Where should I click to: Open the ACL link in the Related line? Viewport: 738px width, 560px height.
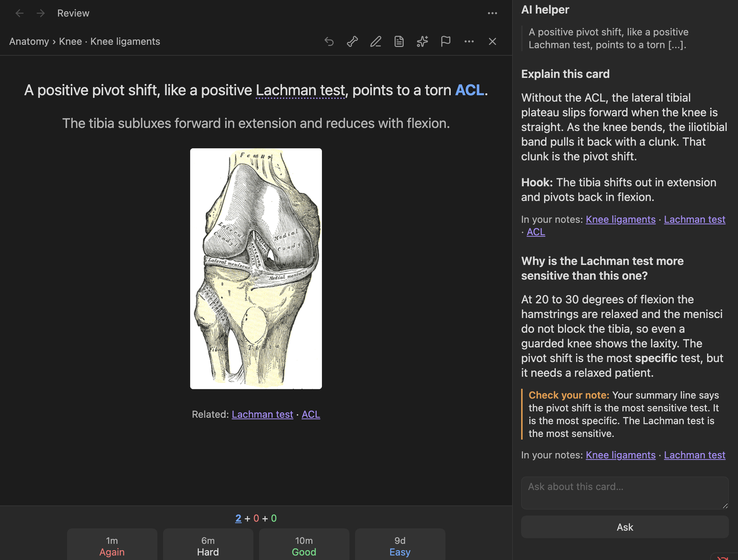pyautogui.click(x=310, y=414)
